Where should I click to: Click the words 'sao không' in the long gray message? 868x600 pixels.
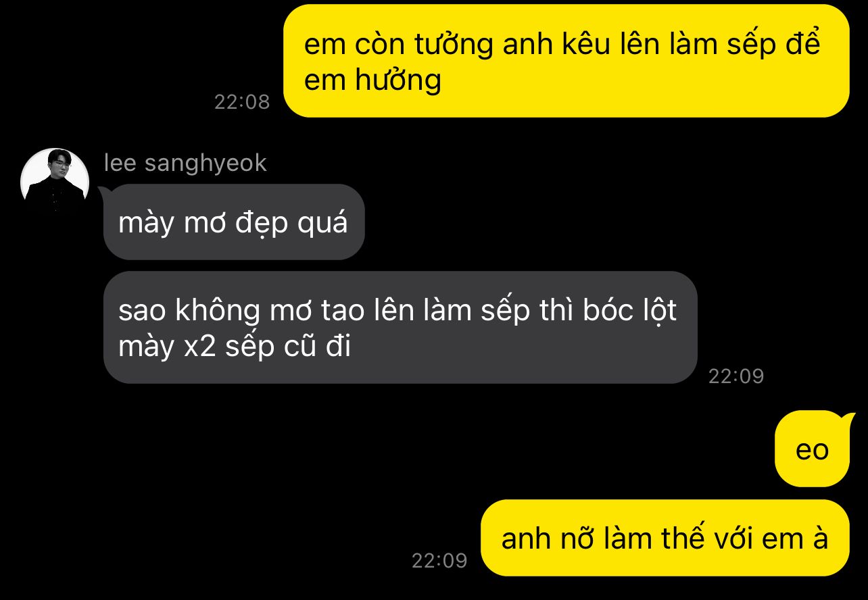(189, 311)
